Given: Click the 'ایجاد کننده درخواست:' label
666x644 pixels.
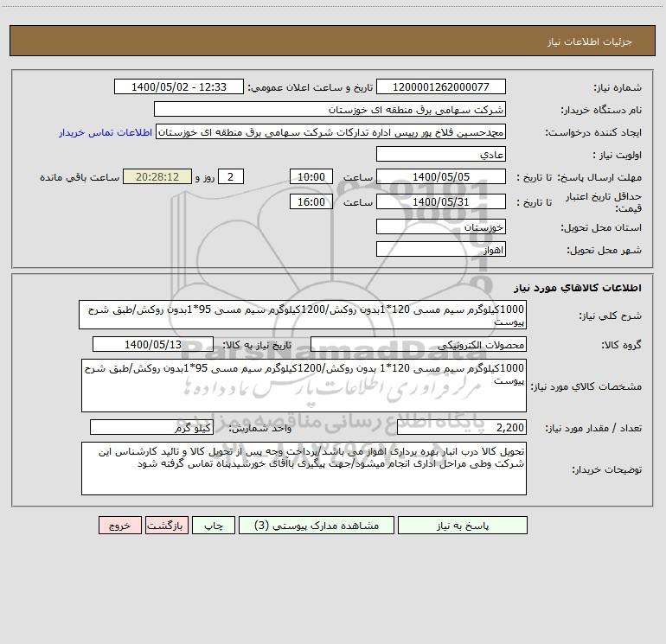Looking at the screenshot, I should point(593,132).
